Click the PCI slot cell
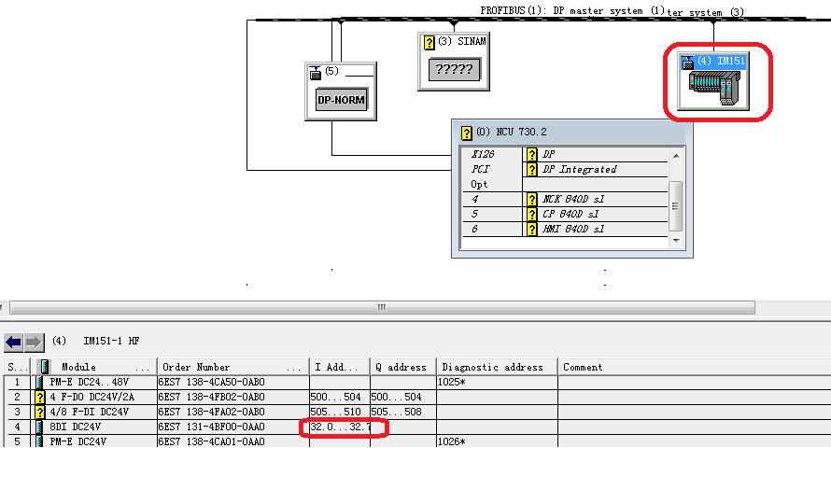The height and width of the screenshot is (504, 831). click(492, 170)
